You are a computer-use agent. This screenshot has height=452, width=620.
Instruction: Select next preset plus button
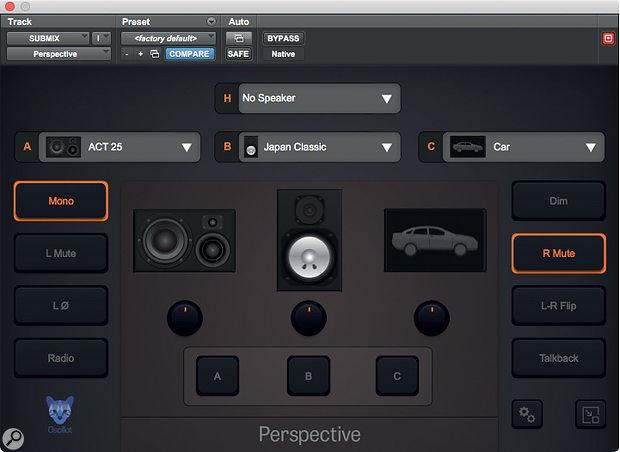[140, 54]
